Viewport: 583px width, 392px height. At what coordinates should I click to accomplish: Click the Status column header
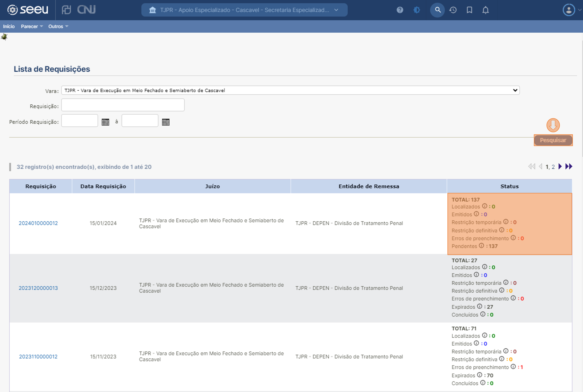[509, 186]
